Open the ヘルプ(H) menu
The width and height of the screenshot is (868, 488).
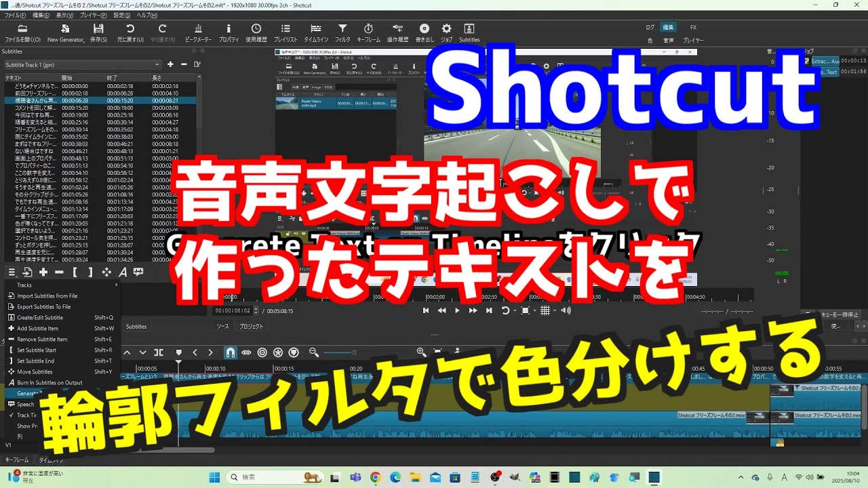click(x=147, y=14)
